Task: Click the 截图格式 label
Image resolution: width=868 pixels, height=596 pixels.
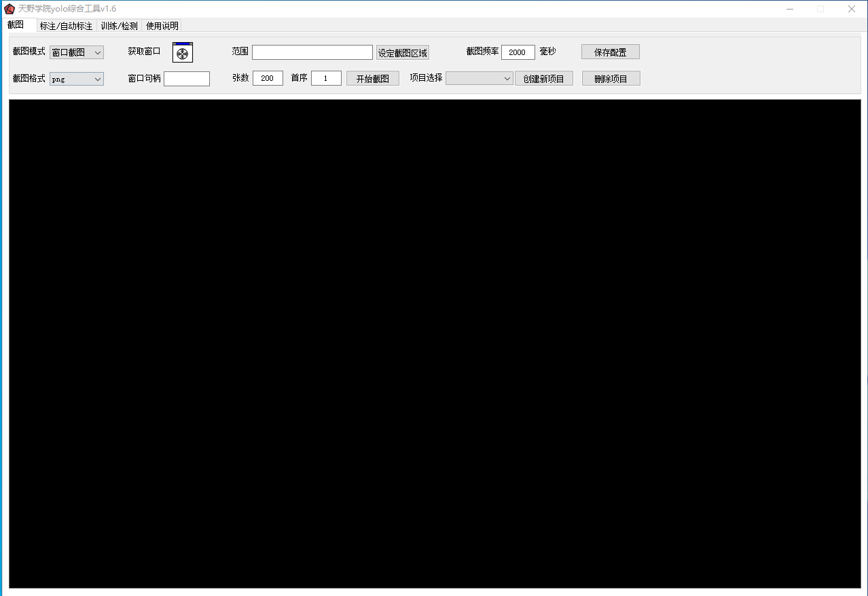Action: pos(29,78)
